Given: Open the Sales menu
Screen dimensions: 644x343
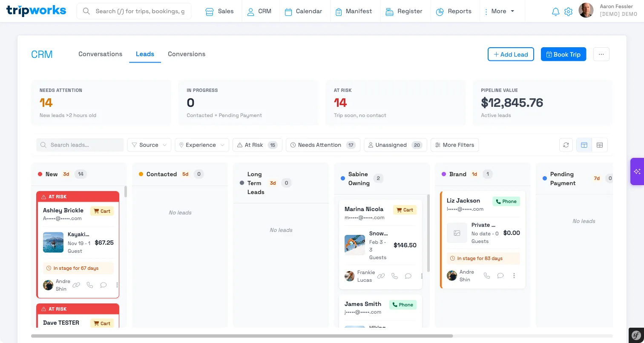Looking at the screenshot, I should point(220,11).
